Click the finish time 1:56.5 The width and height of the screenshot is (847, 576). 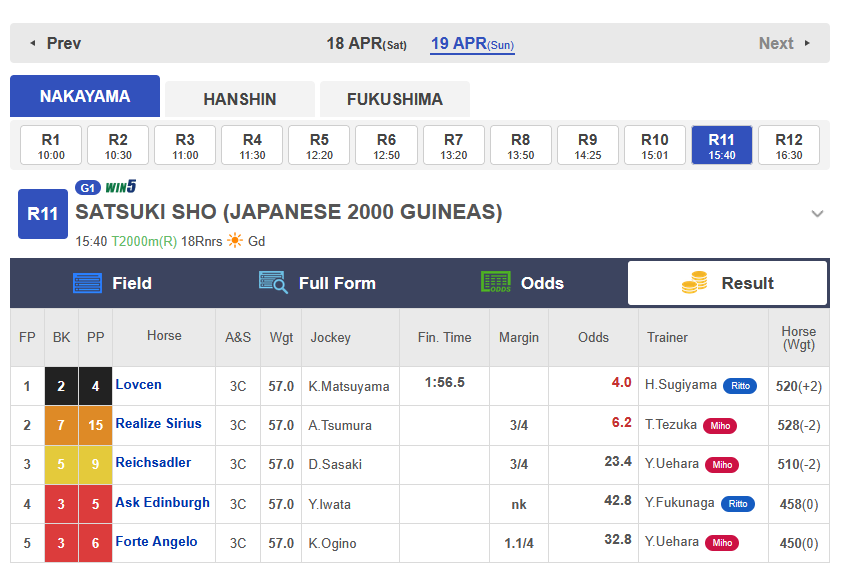(445, 383)
